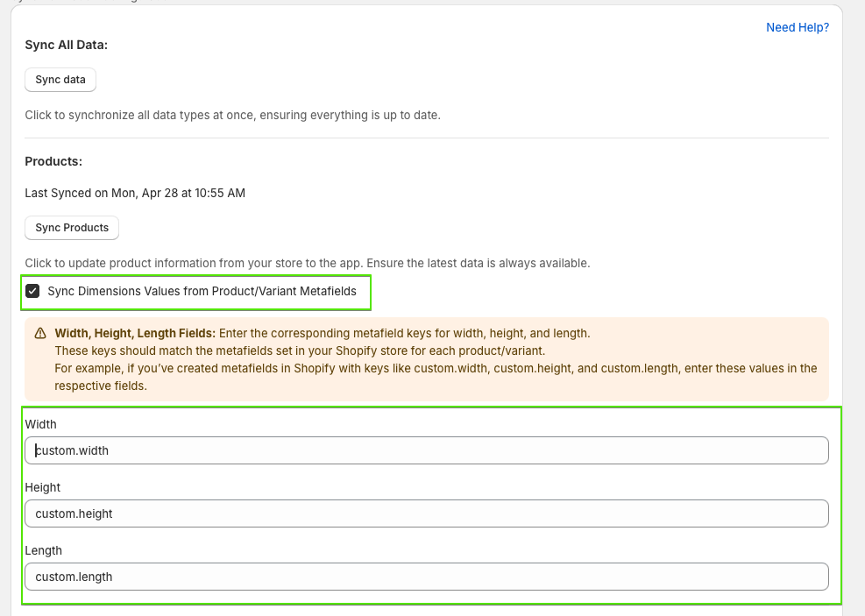Screen dimensions: 865x616
Task: Click the Width field label
Action: click(x=41, y=424)
